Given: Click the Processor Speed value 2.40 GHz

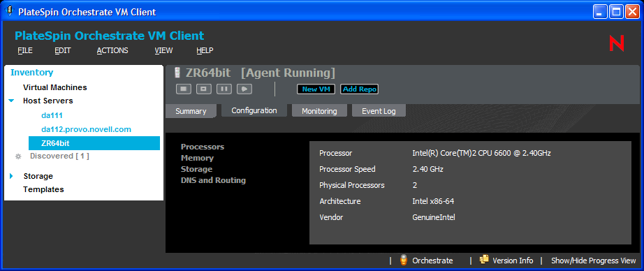Looking at the screenshot, I should coord(427,169).
